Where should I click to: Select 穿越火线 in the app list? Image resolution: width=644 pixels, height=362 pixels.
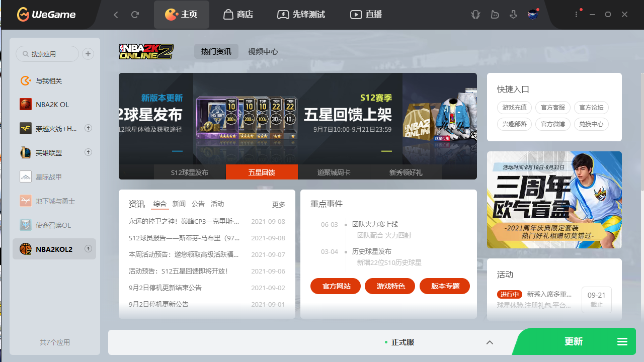point(54,129)
